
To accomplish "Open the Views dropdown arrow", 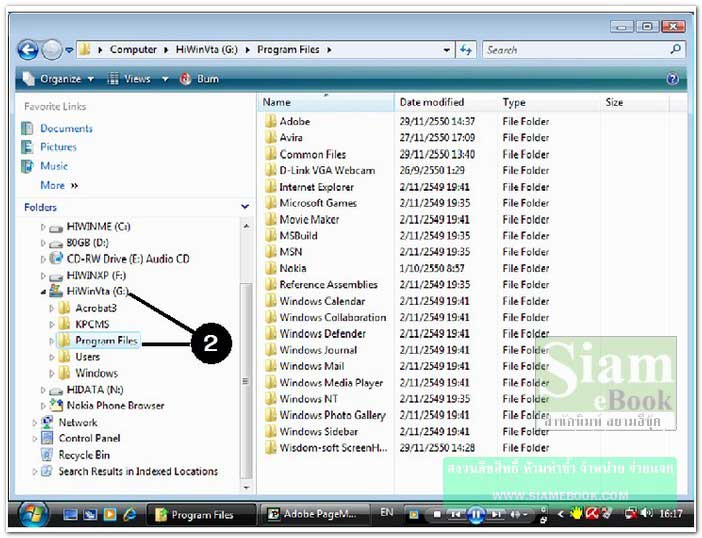I will (x=165, y=79).
